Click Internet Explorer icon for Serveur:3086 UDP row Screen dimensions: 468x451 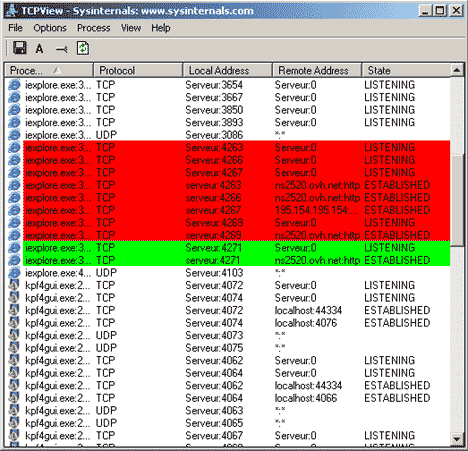[14, 135]
